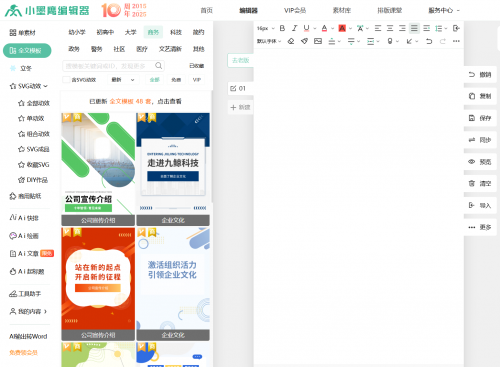Click the eraser clear-format icon

pyautogui.click(x=291, y=41)
